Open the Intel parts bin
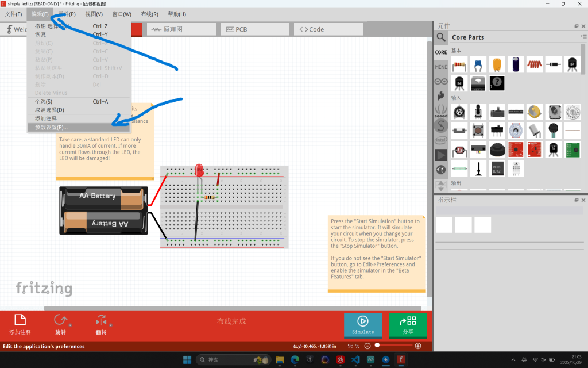 (440, 140)
